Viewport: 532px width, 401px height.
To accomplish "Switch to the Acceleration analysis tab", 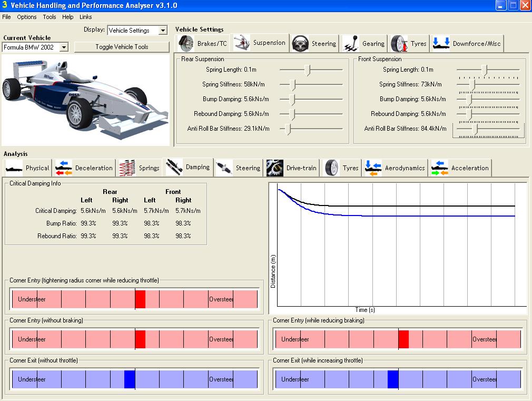I will click(x=460, y=168).
